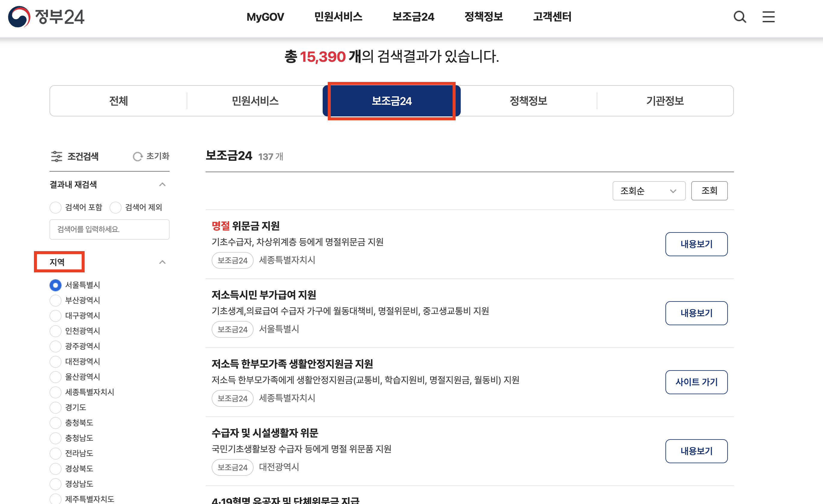Collapse the 결과내 재검색 section
This screenshot has height=504, width=823.
pos(163,184)
